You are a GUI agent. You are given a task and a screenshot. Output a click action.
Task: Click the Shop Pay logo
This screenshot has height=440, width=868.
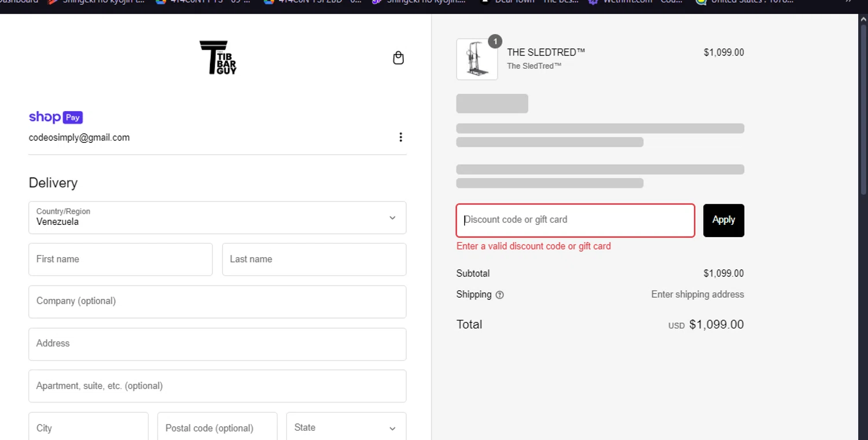click(56, 117)
